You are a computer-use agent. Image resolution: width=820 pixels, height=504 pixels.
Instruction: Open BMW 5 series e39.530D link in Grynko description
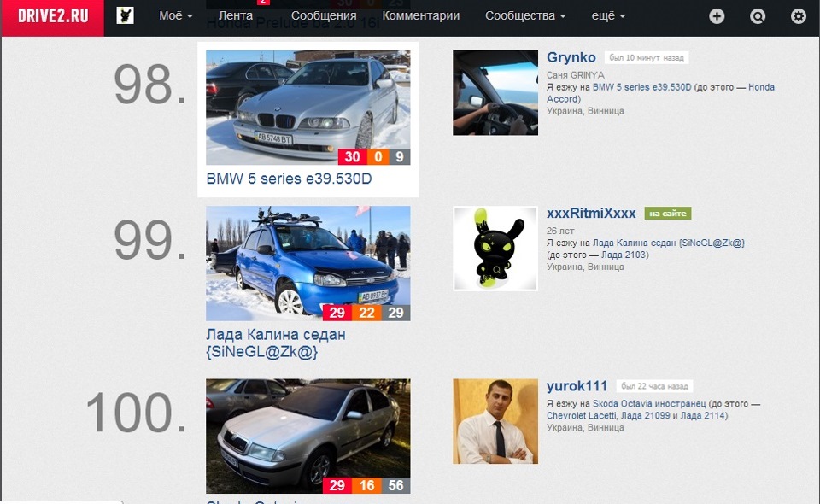pos(641,87)
